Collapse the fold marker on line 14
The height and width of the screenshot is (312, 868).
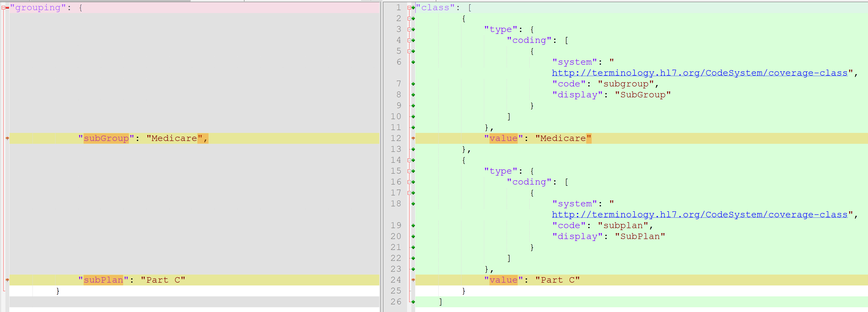409,160
